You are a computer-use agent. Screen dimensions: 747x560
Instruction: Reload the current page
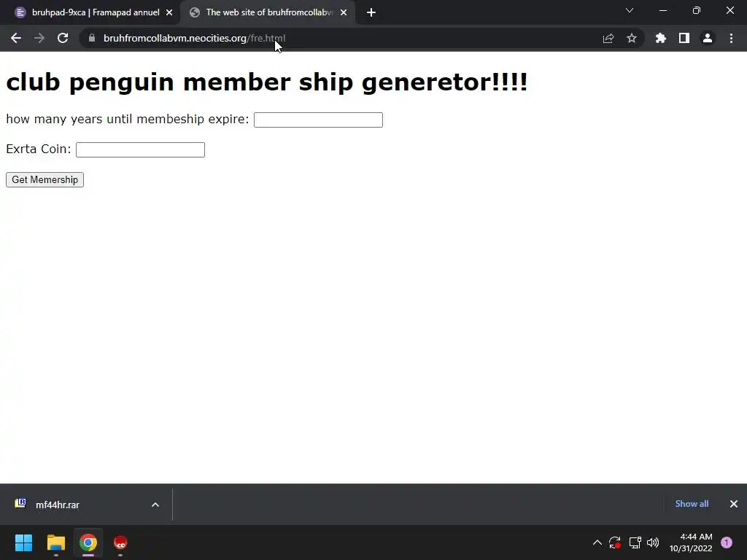point(63,38)
